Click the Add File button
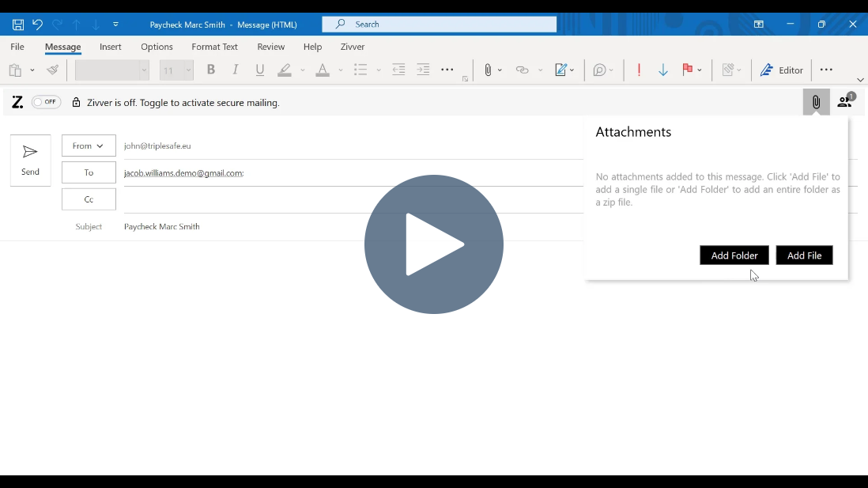 [804, 255]
